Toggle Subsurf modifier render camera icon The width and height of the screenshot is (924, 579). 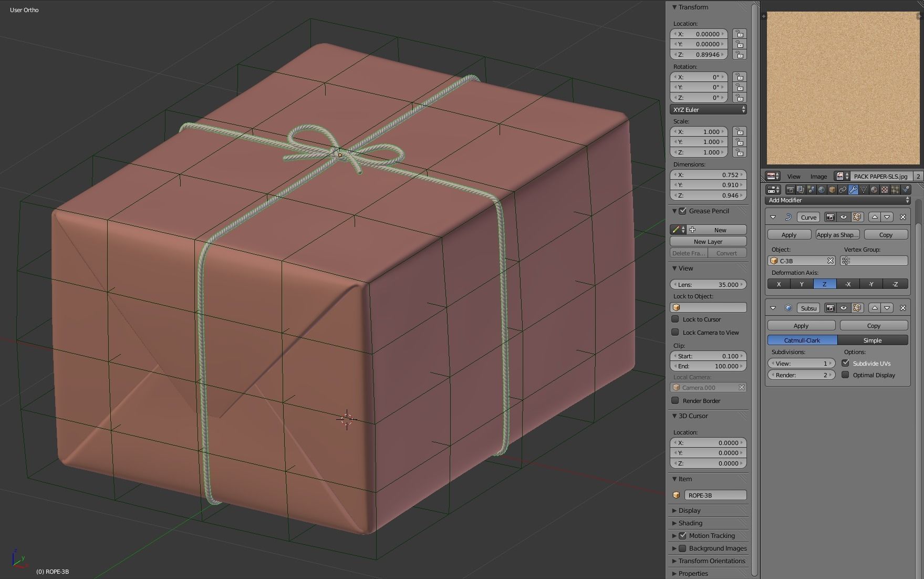pyautogui.click(x=830, y=308)
